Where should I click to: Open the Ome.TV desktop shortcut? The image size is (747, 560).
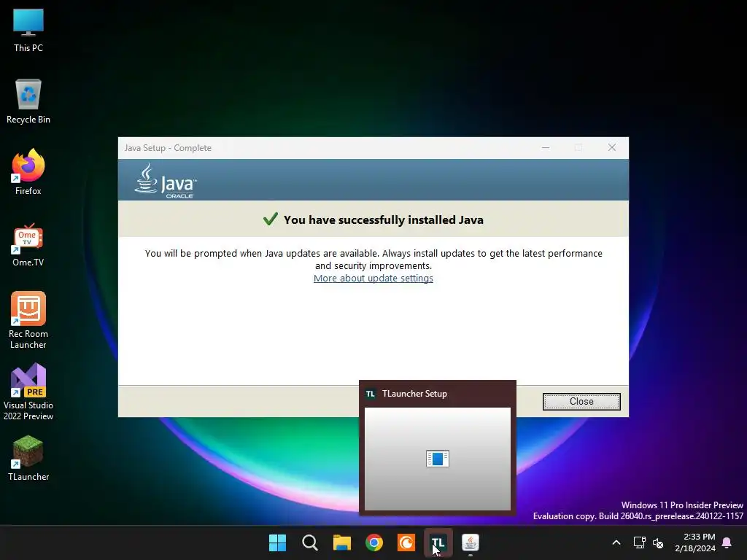28,245
